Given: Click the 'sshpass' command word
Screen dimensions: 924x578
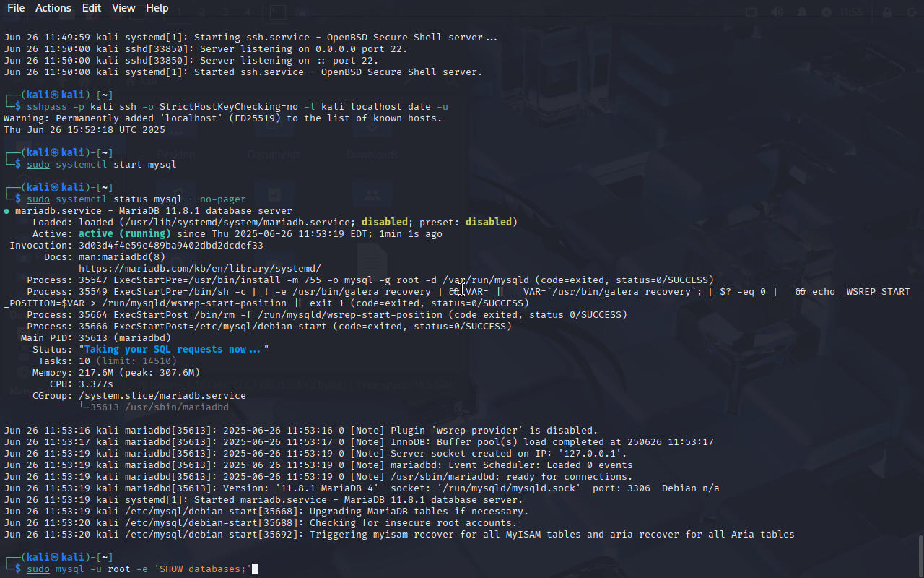Looking at the screenshot, I should tap(47, 107).
